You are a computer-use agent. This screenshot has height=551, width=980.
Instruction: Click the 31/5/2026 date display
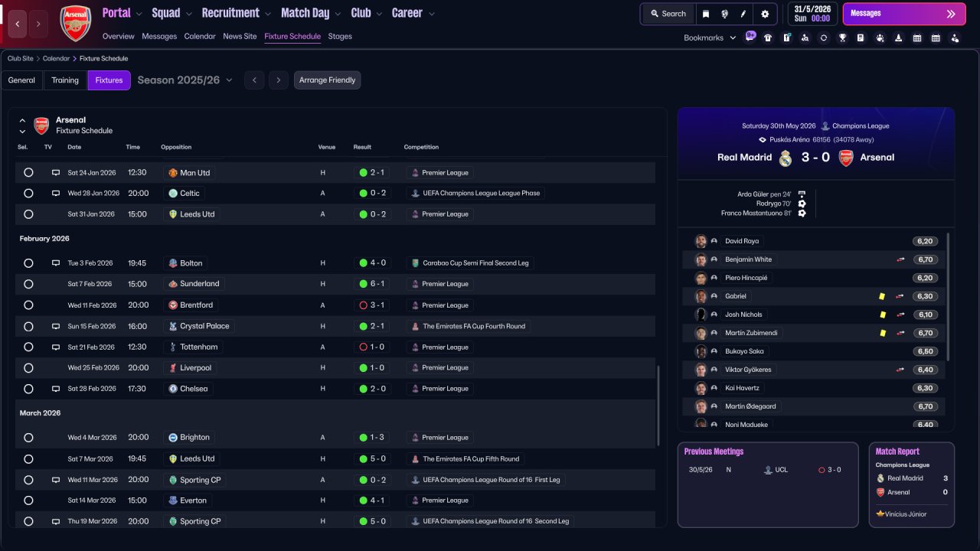(812, 14)
